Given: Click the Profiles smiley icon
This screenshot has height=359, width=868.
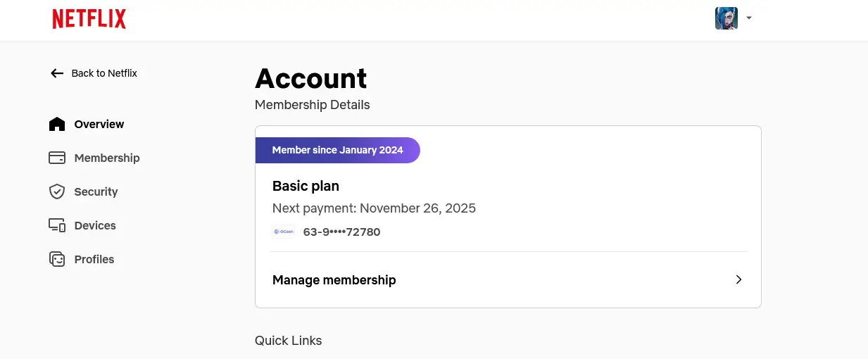Looking at the screenshot, I should [57, 259].
